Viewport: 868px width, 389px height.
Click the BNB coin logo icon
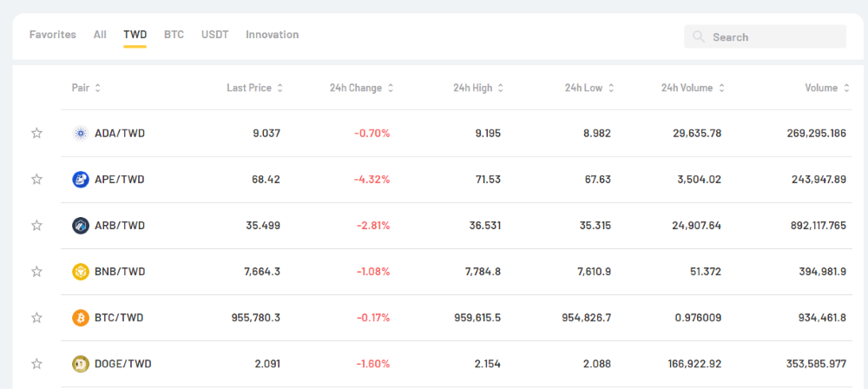pos(81,272)
